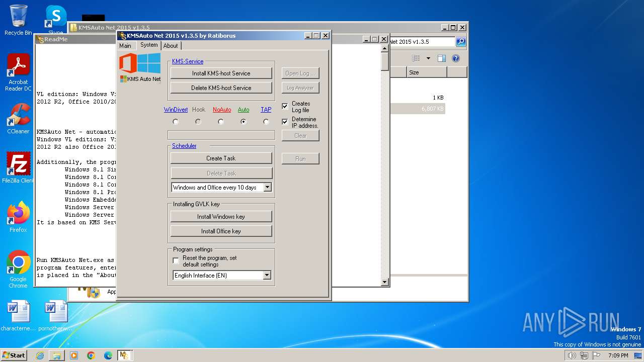Open Acrobat Reader DC shortcut
The image size is (644, 362).
coord(18,72)
